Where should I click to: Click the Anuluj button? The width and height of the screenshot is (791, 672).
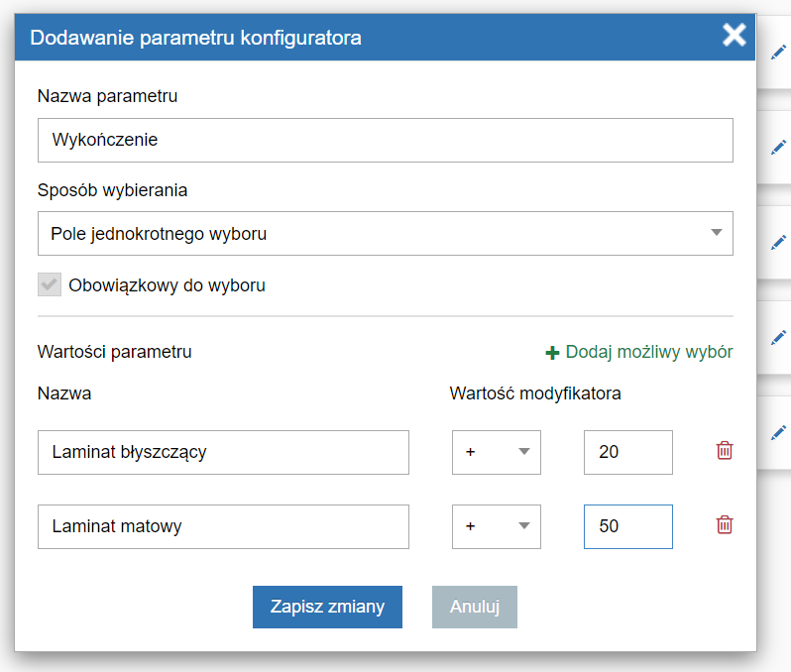coord(475,607)
